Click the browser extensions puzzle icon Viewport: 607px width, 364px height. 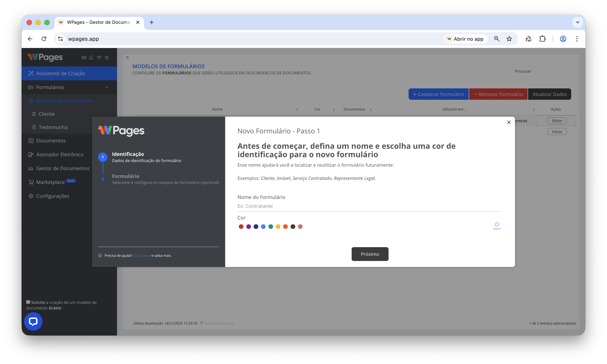tap(542, 39)
